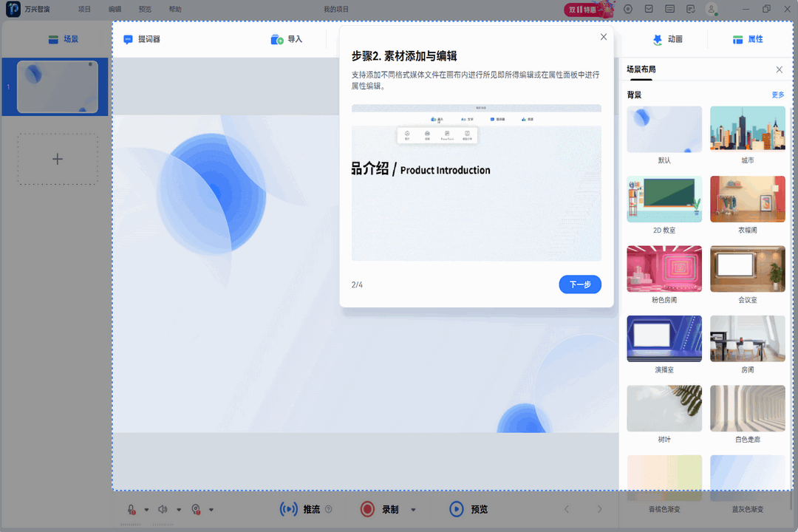Viewport: 798px width, 532px height.
Task: Open settings via the gear icon
Action: [x=628, y=9]
